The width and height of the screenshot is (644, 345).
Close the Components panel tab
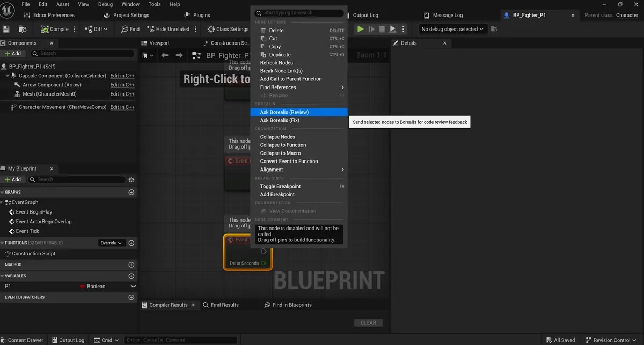click(52, 43)
